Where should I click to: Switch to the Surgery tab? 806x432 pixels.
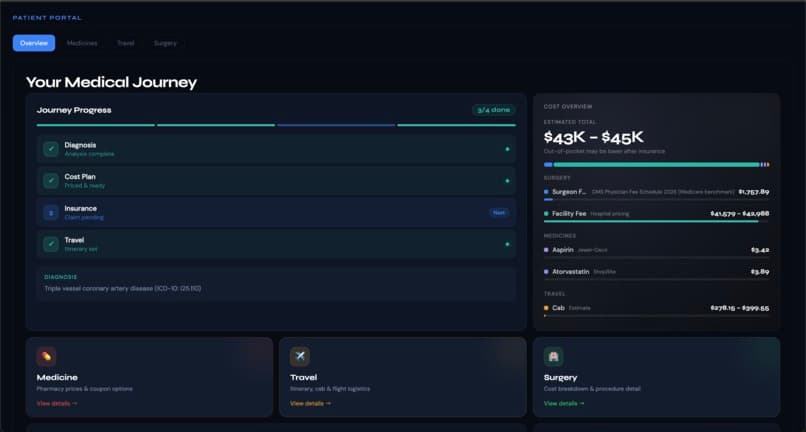pyautogui.click(x=165, y=43)
